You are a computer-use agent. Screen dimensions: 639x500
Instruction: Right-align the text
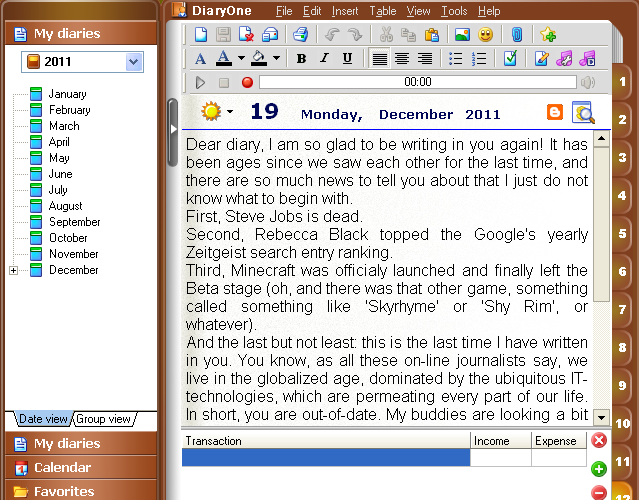425,59
